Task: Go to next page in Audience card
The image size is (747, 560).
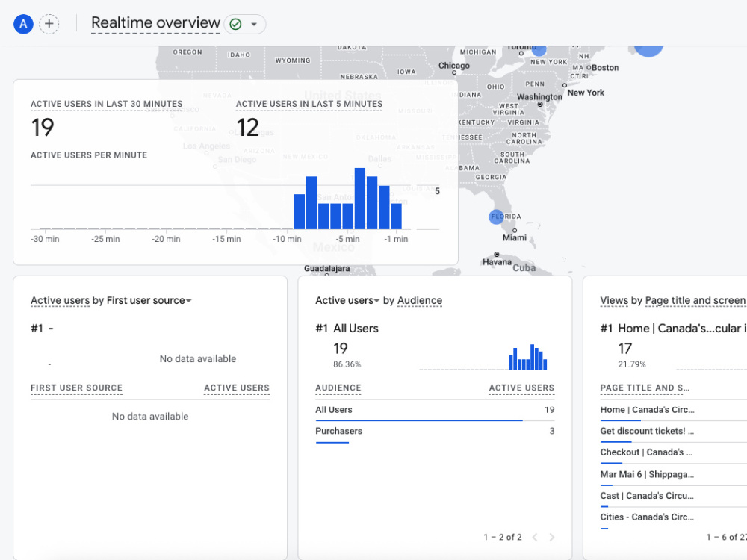Action: [x=552, y=537]
